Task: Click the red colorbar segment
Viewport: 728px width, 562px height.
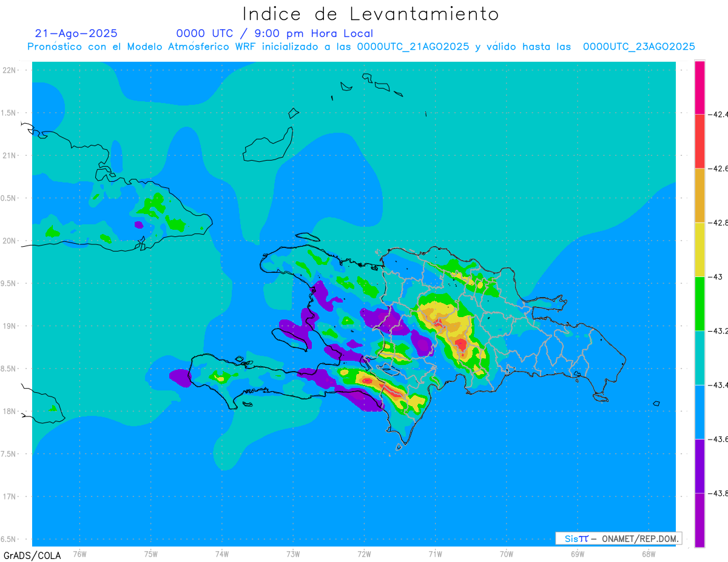Action: [699, 141]
